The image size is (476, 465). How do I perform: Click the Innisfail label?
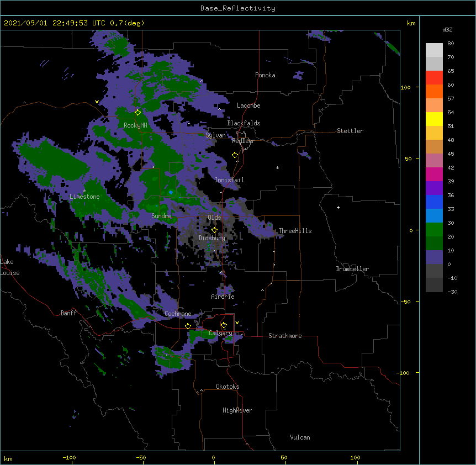coord(229,180)
